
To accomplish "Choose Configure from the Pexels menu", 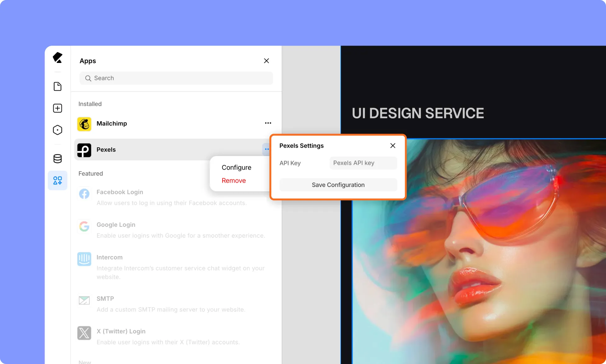I will coord(237,167).
